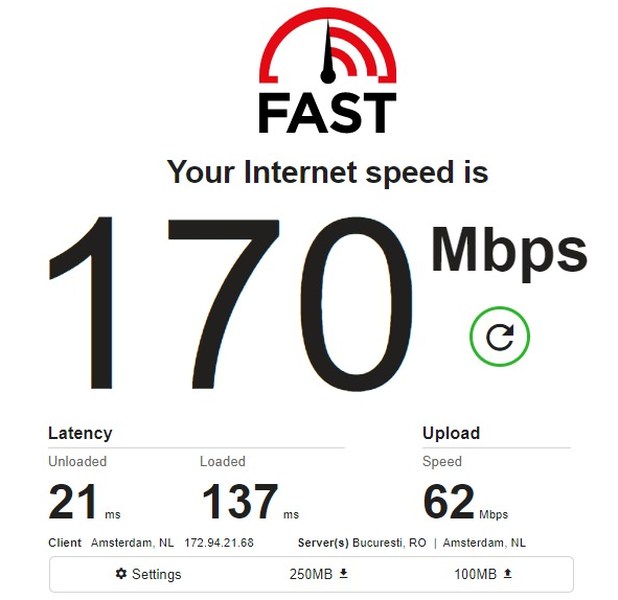Click the Mbps unit label
618x600 pixels.
pyautogui.click(x=509, y=253)
